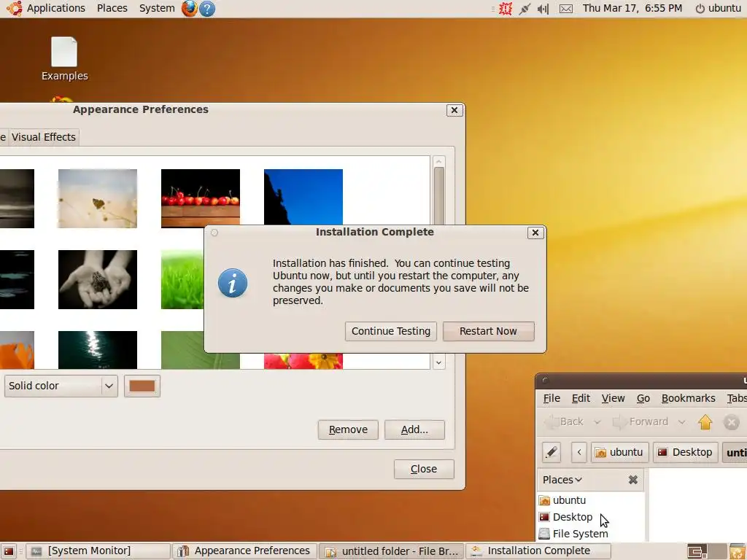Click Continue Testing button
Screen dimensions: 747x560
point(391,331)
